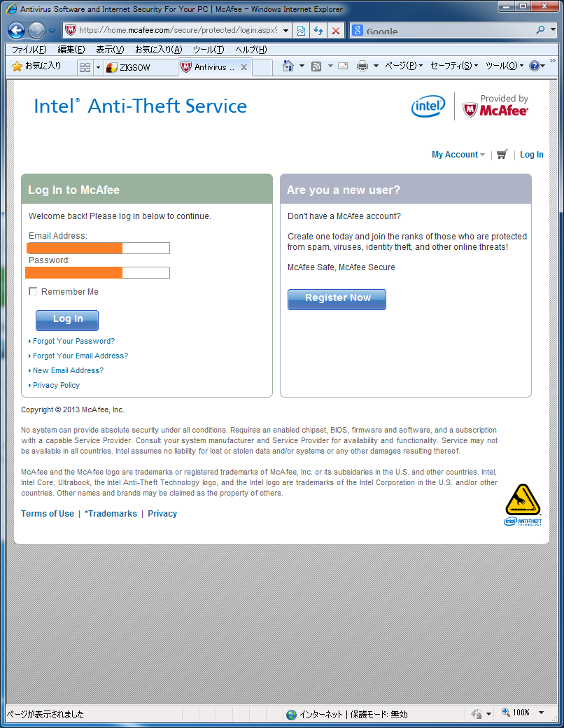Viewport: 564px width, 728px height.
Task: Open the ページ(P) command menu
Action: tap(404, 66)
